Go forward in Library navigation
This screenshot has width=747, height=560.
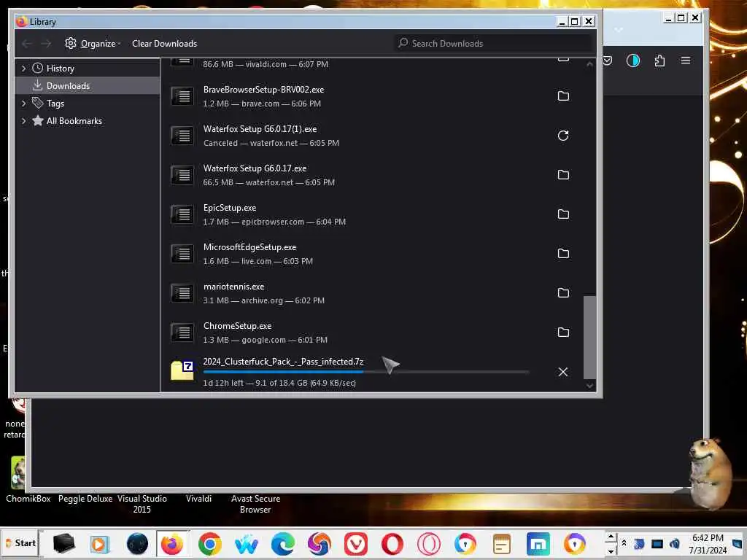tap(46, 43)
